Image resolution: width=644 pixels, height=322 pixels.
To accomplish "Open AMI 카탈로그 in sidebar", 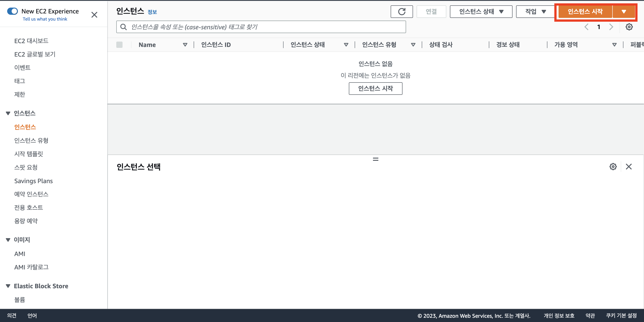I will (x=32, y=267).
